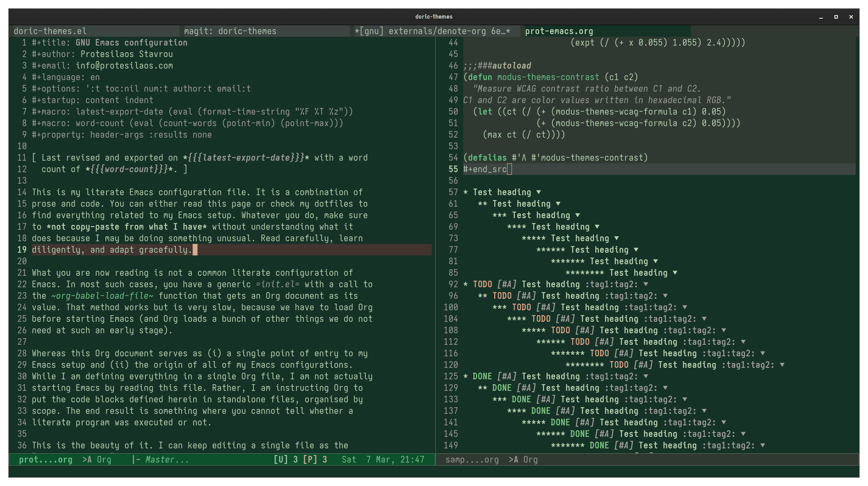The image size is (868, 486).
Task: Click the prot-emacs.org tab
Action: 559,31
